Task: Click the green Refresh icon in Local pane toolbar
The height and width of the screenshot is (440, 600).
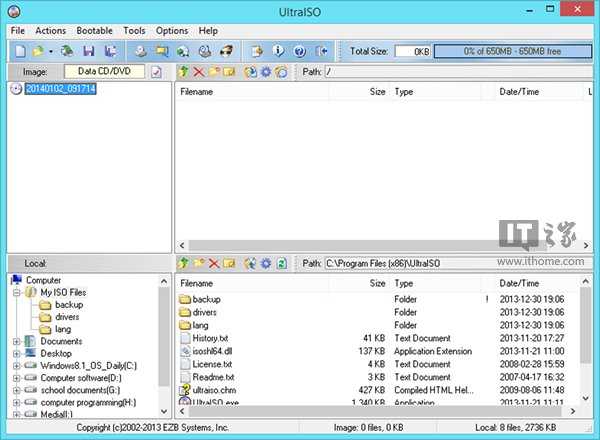Action: coord(282,263)
